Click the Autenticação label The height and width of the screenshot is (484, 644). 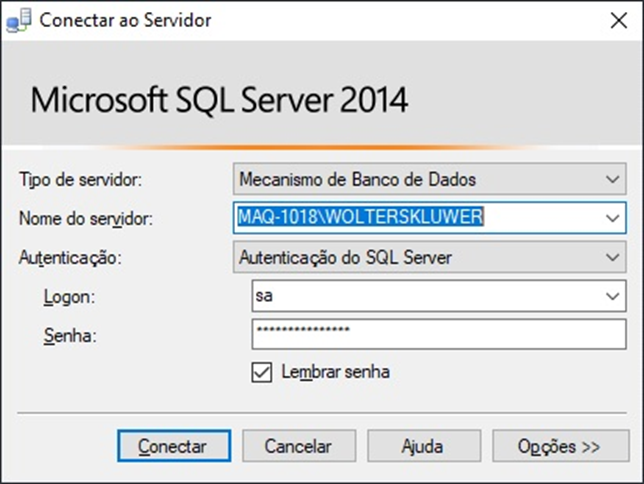(x=70, y=258)
